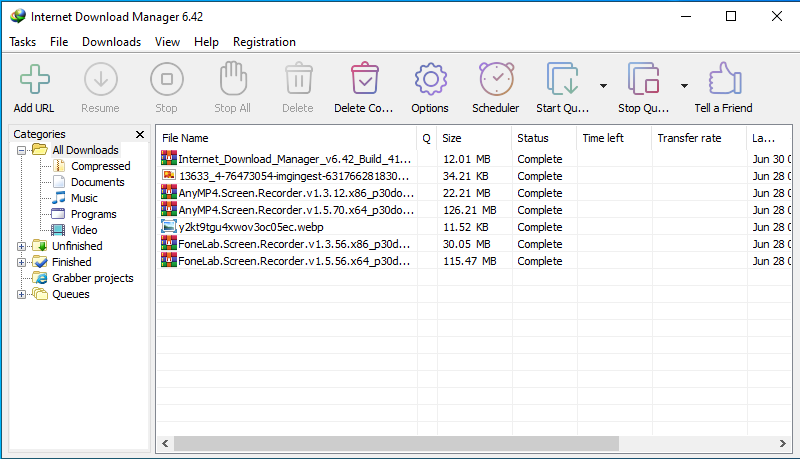Sort by Time left column header
Image resolution: width=800 pixels, height=459 pixels.
point(614,138)
